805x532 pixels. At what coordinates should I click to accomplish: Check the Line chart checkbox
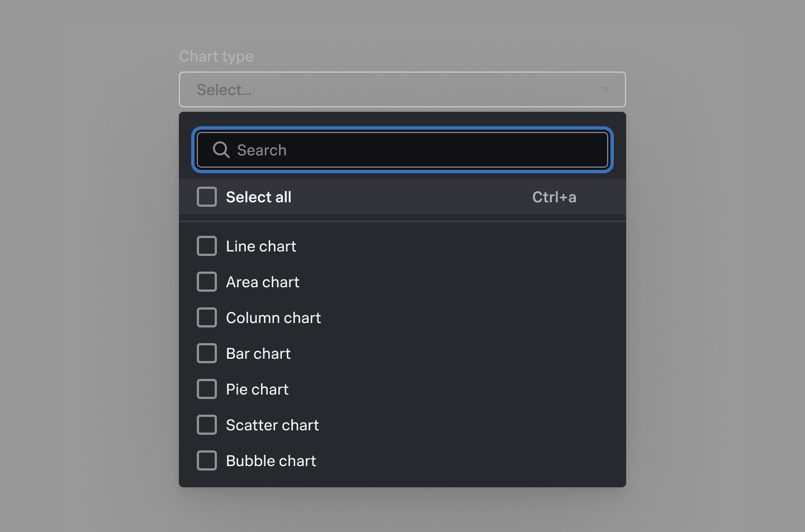pos(207,246)
